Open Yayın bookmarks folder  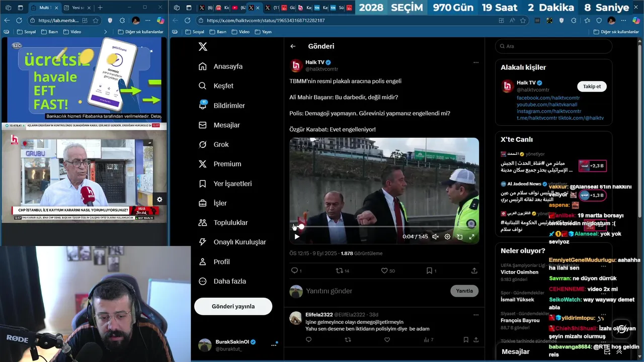(263, 32)
